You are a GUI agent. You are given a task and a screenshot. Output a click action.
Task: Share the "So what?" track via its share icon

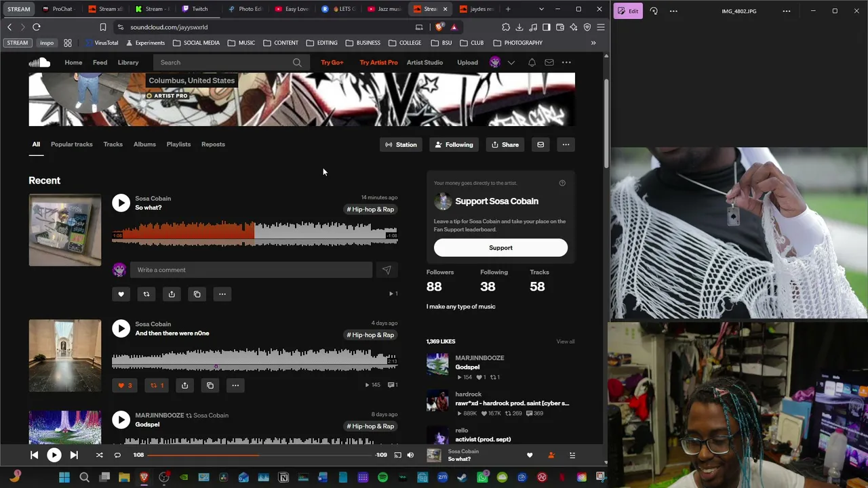pyautogui.click(x=172, y=294)
